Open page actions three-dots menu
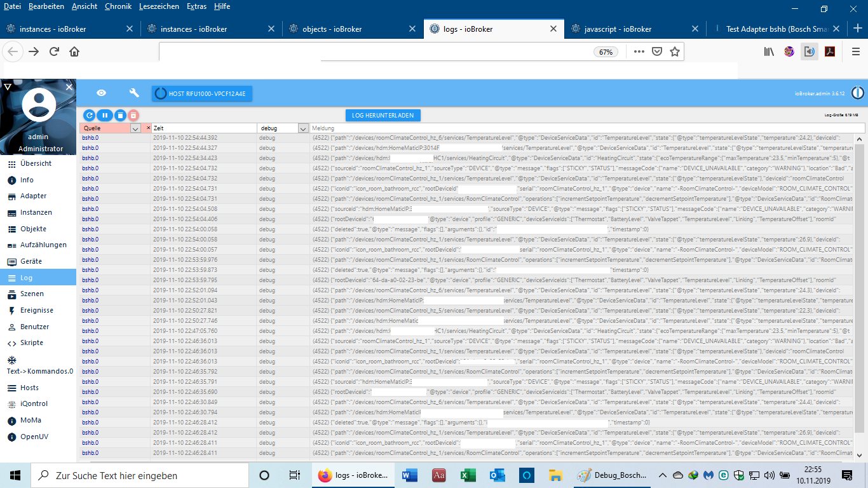This screenshot has width=868, height=488. coord(639,51)
